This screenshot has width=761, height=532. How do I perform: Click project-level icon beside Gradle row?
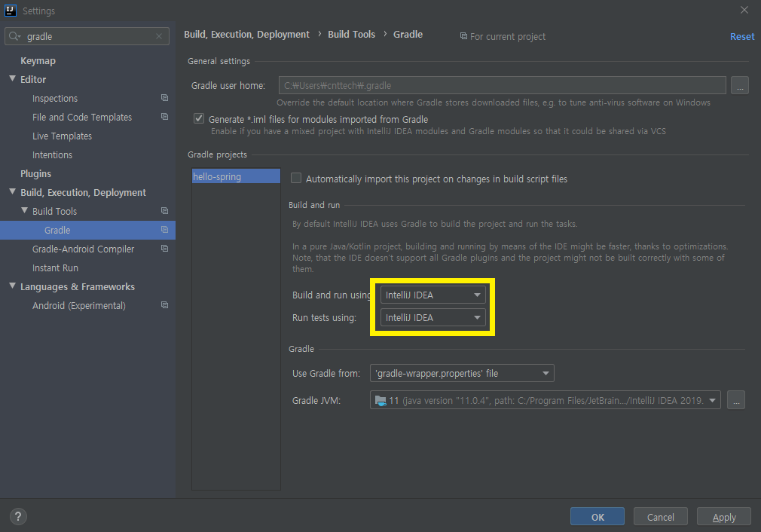164,230
